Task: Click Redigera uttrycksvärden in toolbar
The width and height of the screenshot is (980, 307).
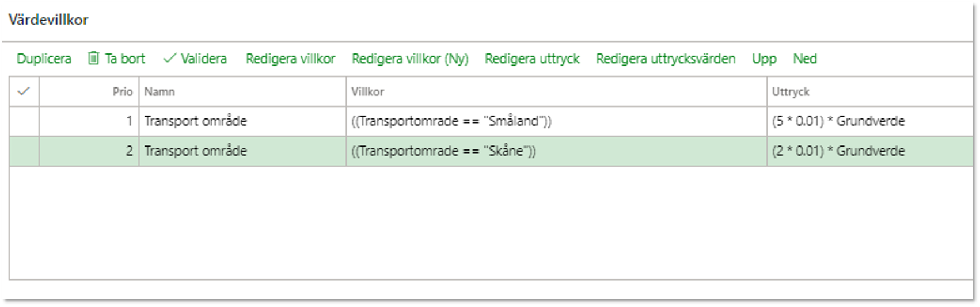Action: pyautogui.click(x=666, y=59)
